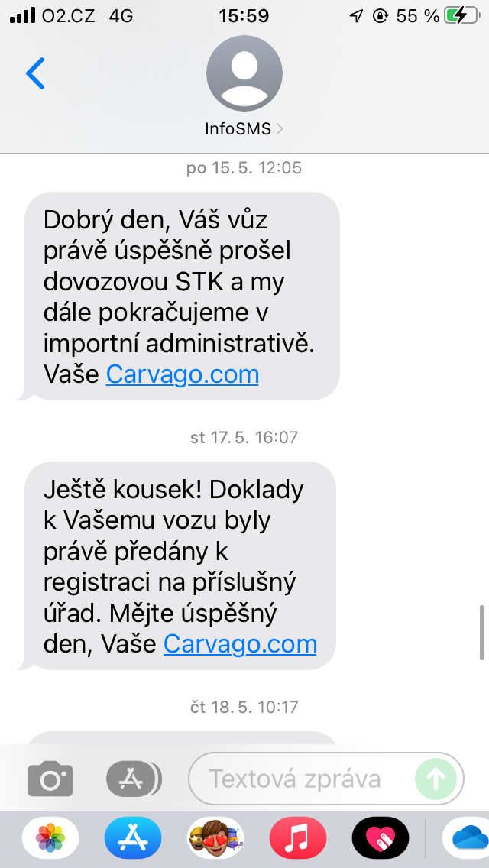The width and height of the screenshot is (489, 868).
Task: Expand InfoSMS contact details chevron
Action: [279, 129]
